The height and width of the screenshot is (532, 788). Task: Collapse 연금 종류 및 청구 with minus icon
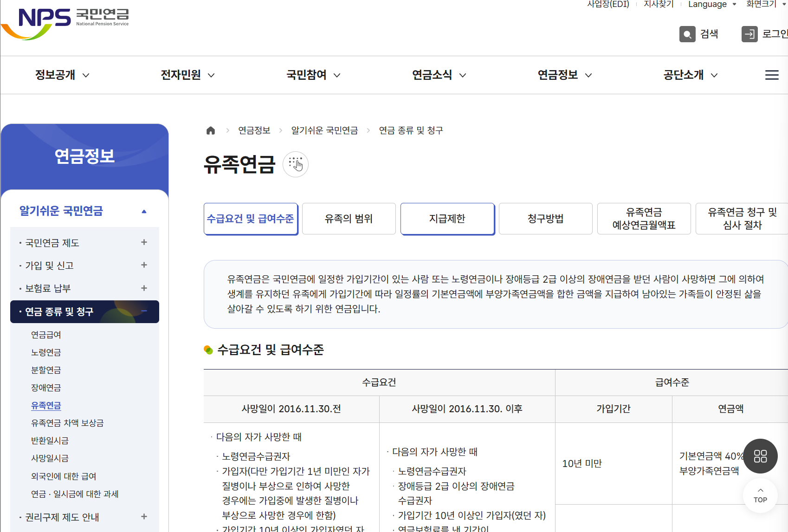(x=144, y=311)
